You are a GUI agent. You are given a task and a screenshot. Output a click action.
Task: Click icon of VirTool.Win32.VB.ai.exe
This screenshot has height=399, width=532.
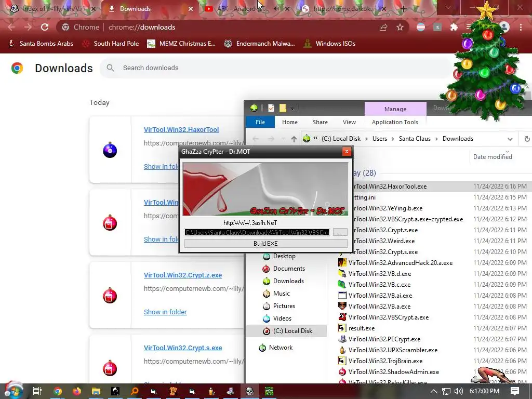pyautogui.click(x=342, y=296)
